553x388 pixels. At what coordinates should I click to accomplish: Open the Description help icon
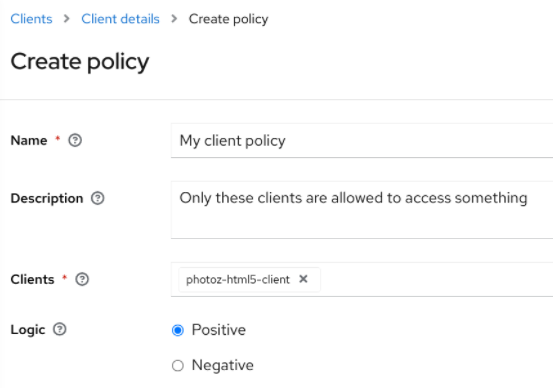point(98,198)
